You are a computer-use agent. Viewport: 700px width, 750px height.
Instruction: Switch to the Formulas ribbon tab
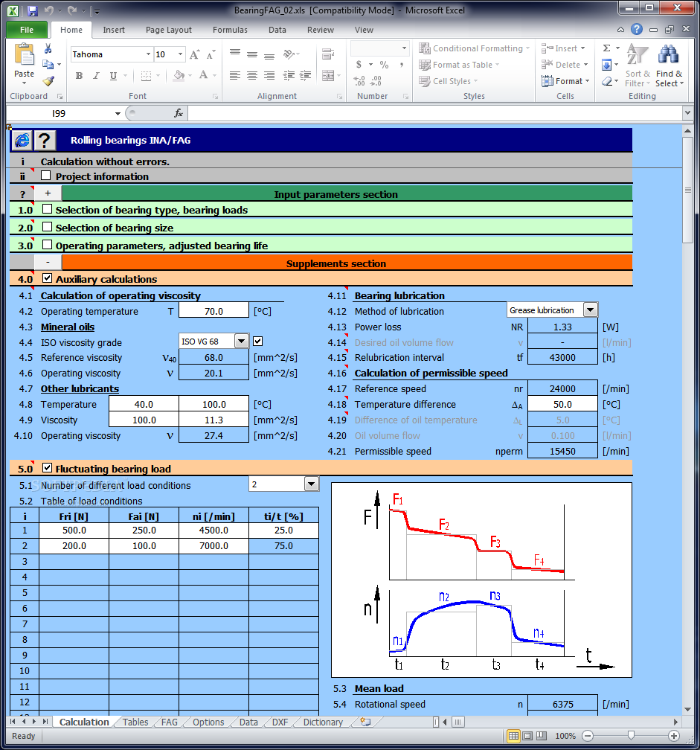230,30
